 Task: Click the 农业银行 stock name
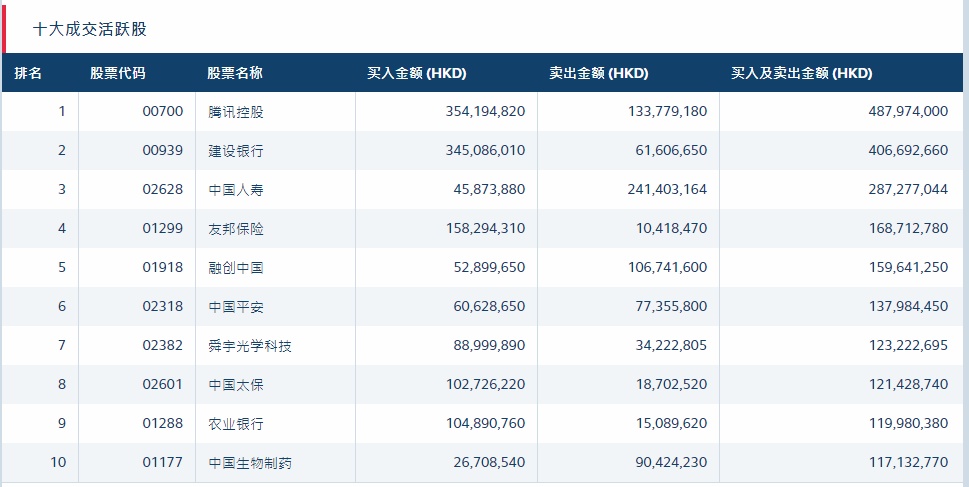pyautogui.click(x=236, y=423)
